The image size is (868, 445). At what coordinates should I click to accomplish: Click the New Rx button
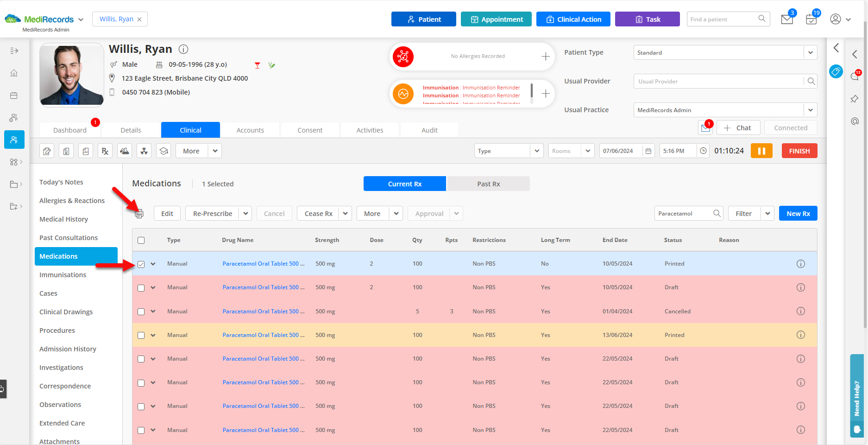click(x=798, y=214)
